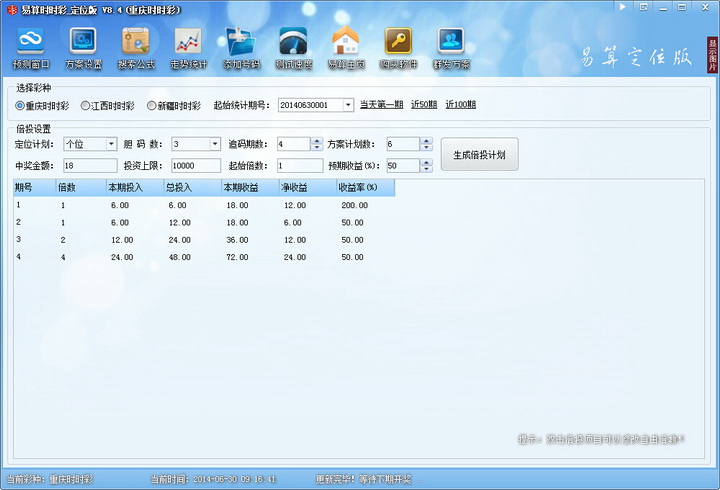This screenshot has width=720, height=490.
Task: Open the 群发方案 users icon
Action: point(451,42)
